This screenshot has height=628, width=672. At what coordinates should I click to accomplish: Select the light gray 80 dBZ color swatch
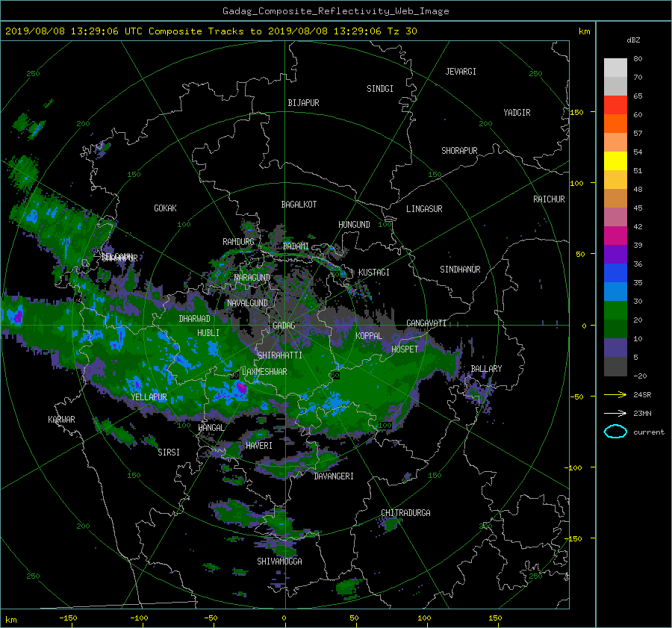615,68
